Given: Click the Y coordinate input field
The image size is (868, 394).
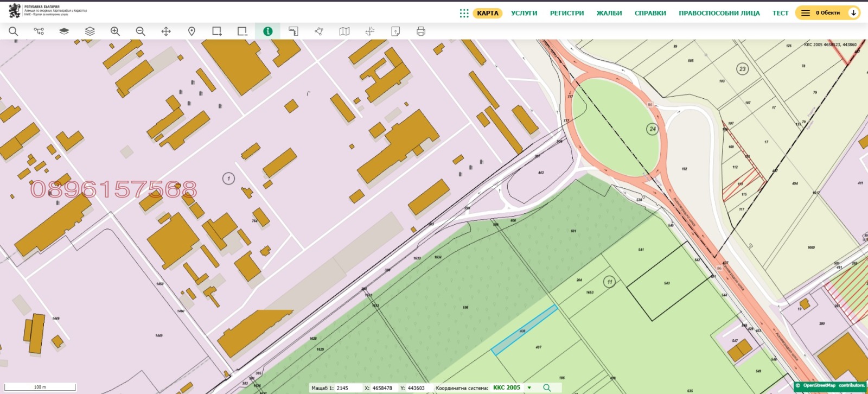Looking at the screenshot, I should pos(419,388).
